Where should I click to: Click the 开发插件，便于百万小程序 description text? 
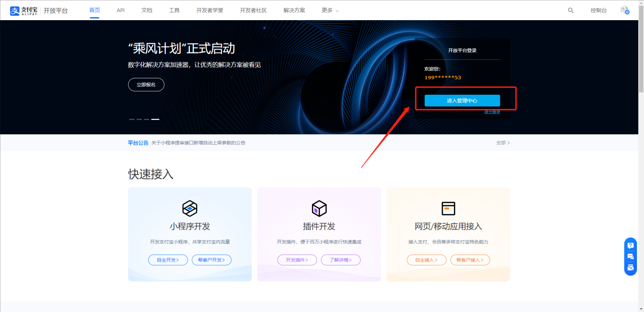click(x=319, y=242)
